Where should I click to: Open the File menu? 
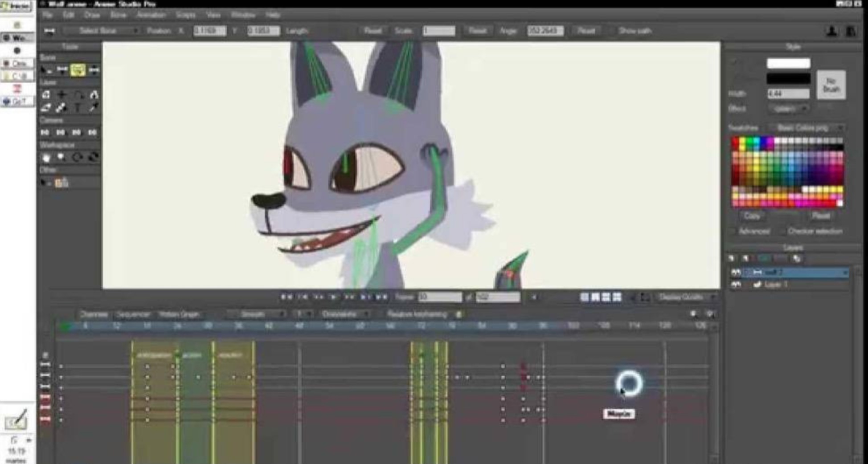coord(48,15)
